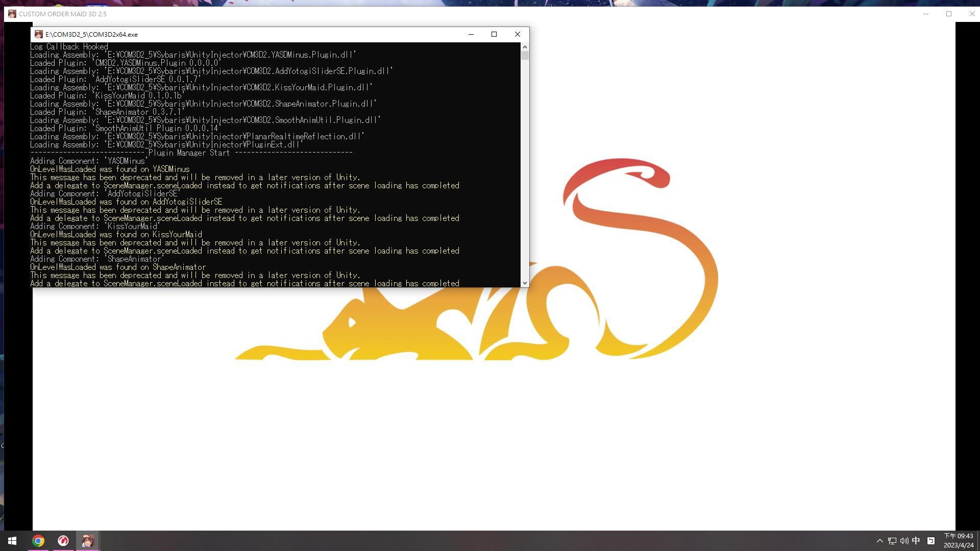Image resolution: width=980 pixels, height=551 pixels.
Task: Click the CUSTOM ORDER MAID 3D 2.5 title bar
Action: click(459, 14)
